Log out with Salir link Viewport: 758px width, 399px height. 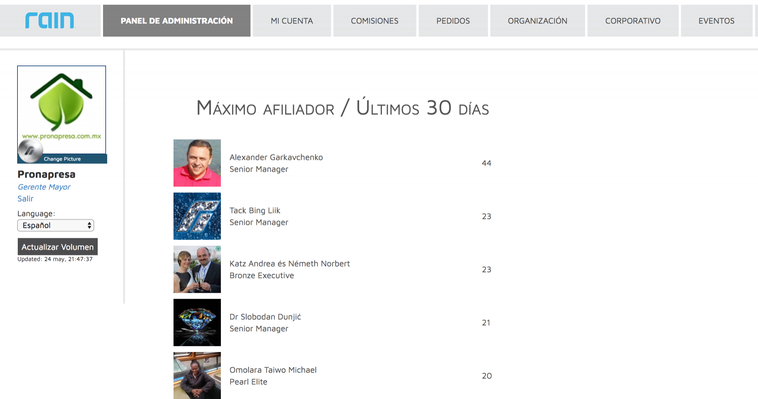[26, 199]
